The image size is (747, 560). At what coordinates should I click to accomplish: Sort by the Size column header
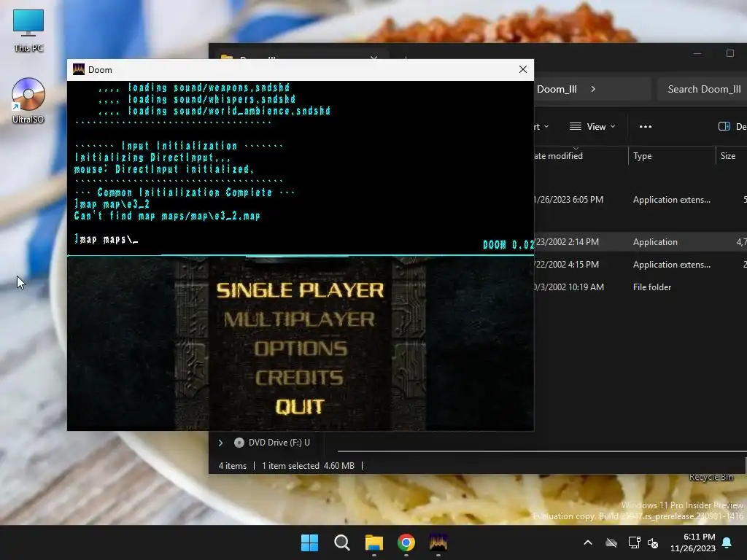click(x=731, y=156)
